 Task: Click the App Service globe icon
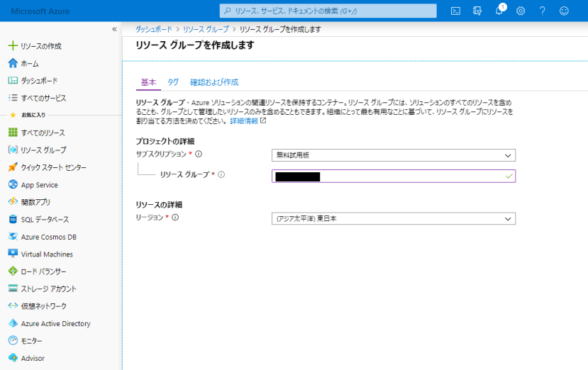pyautogui.click(x=13, y=184)
